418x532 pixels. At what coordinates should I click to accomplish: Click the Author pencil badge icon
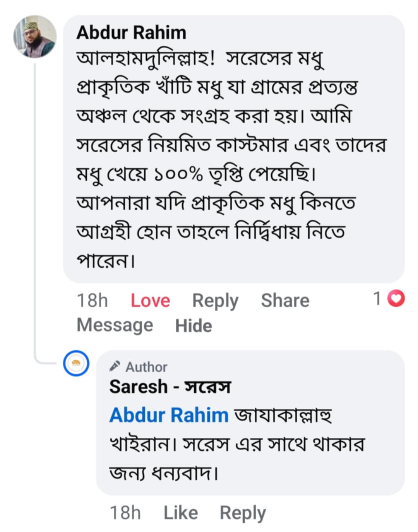coord(115,366)
